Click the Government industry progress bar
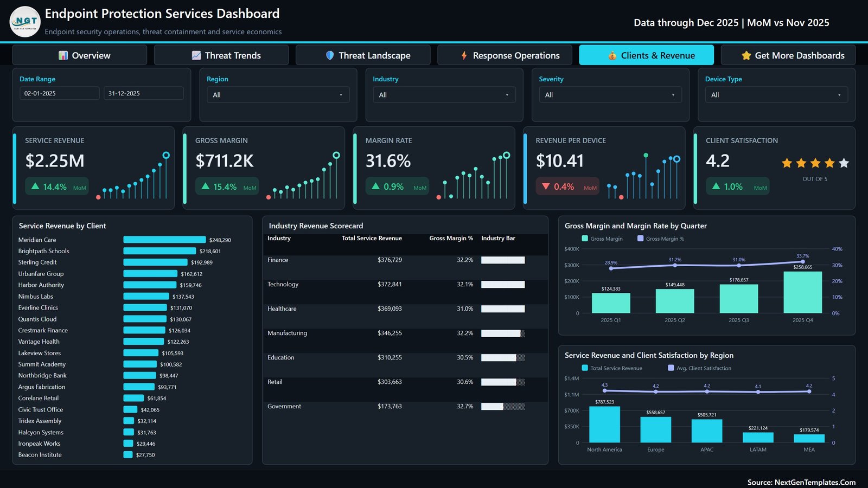Image resolution: width=868 pixels, height=488 pixels. click(x=503, y=407)
